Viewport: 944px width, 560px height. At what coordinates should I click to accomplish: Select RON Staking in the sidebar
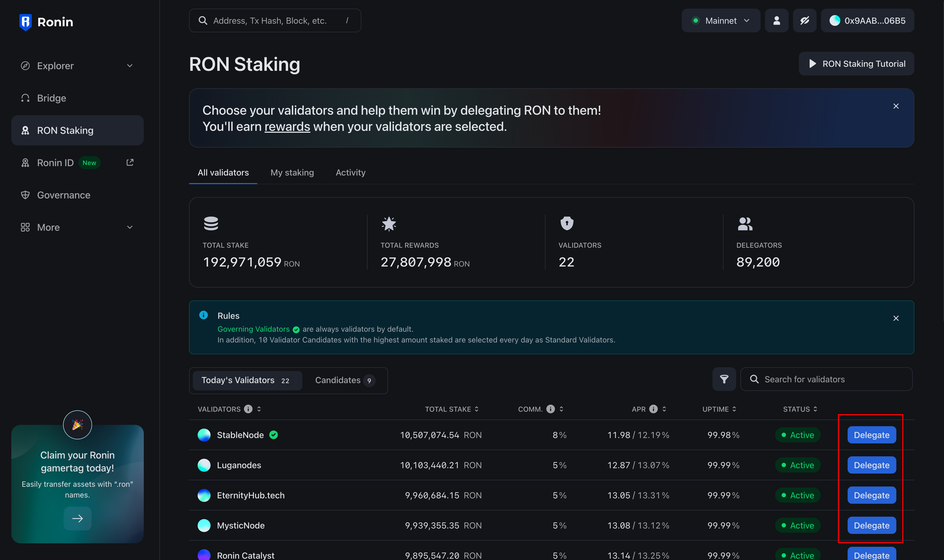[77, 130]
